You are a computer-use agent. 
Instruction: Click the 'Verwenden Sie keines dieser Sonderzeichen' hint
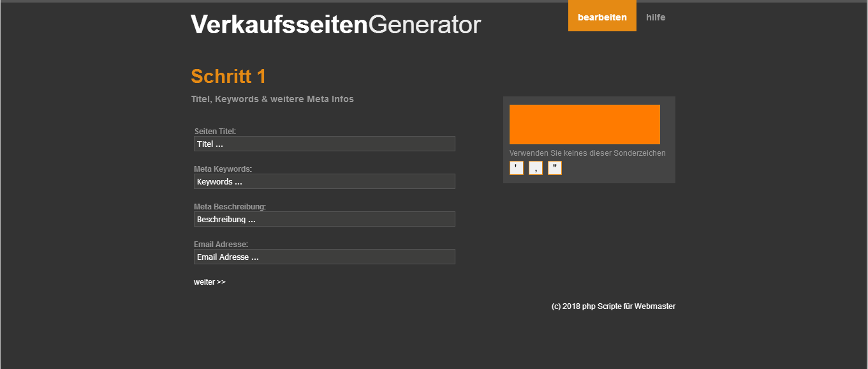[587, 153]
